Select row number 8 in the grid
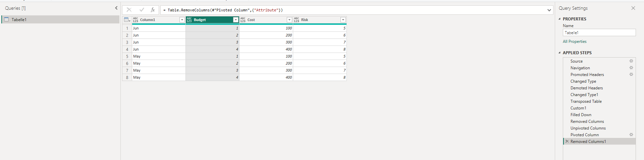The height and width of the screenshot is (160, 644). (127, 78)
